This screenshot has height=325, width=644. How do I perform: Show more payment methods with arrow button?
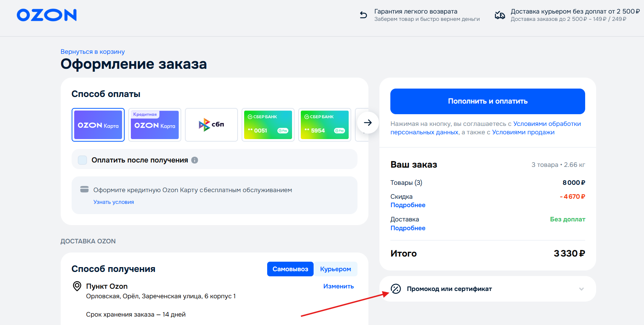tap(368, 123)
